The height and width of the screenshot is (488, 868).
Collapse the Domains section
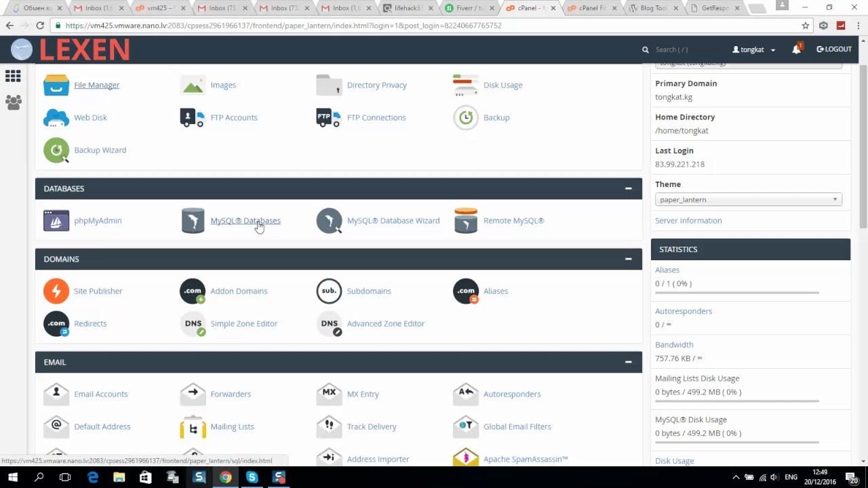coord(628,259)
